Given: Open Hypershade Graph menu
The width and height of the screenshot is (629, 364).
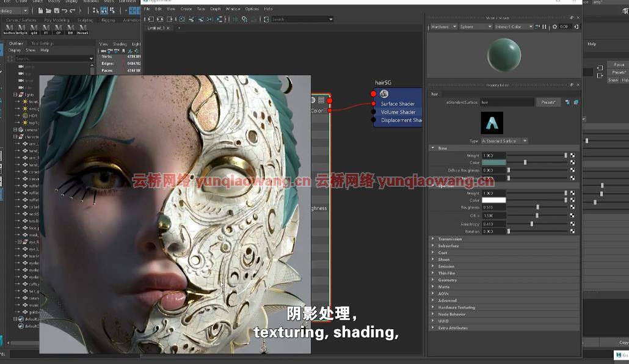Looking at the screenshot, I should (x=215, y=9).
